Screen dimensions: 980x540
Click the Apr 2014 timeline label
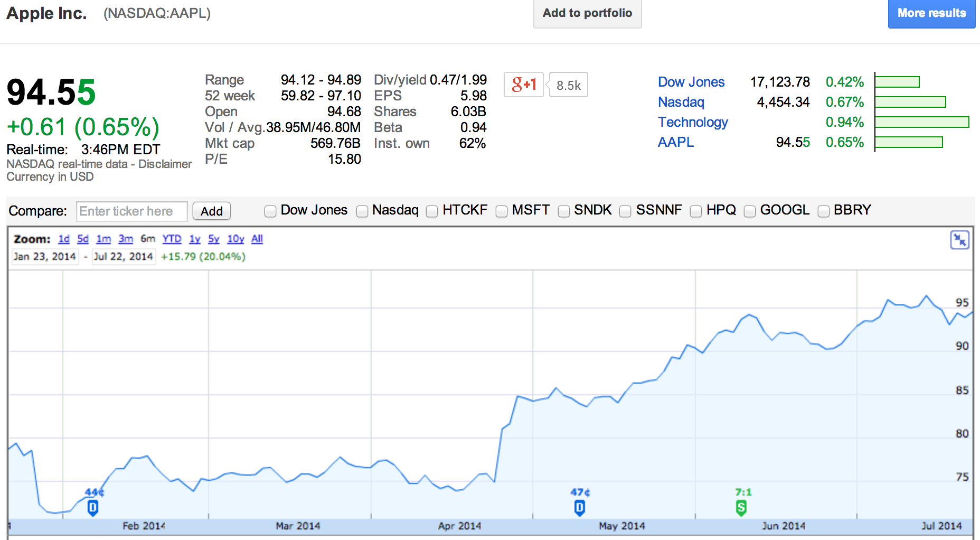pyautogui.click(x=459, y=526)
